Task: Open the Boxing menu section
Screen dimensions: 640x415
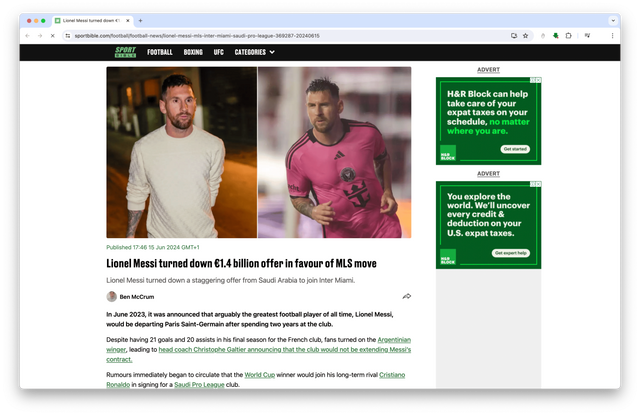Action: click(x=193, y=52)
